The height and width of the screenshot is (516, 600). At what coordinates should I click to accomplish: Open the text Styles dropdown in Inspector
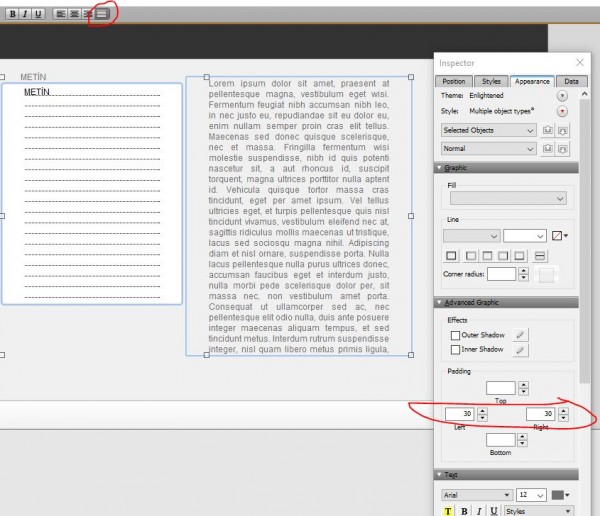pyautogui.click(x=538, y=511)
